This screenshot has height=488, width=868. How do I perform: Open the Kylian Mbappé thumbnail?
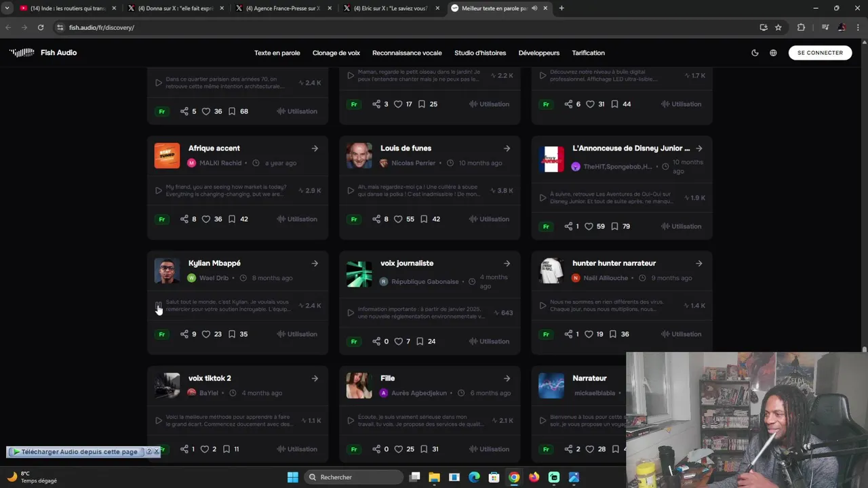point(167,270)
